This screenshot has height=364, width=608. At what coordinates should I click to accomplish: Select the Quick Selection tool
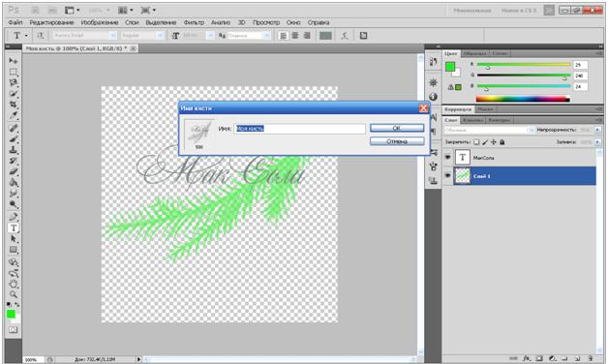14,94
